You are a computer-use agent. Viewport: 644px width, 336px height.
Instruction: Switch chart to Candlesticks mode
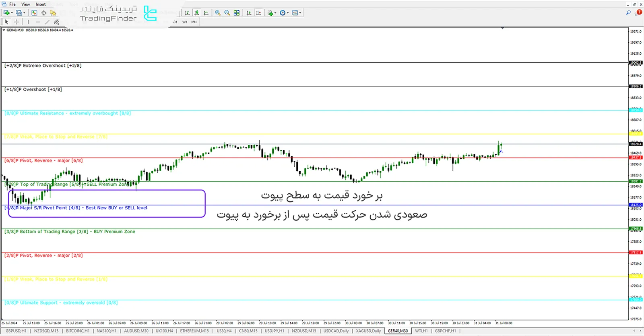point(196,13)
